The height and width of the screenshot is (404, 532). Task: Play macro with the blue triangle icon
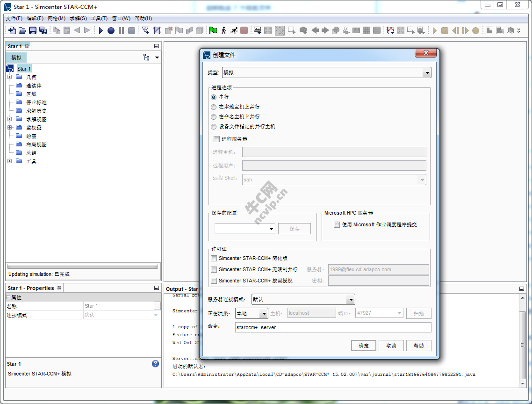pyautogui.click(x=101, y=30)
